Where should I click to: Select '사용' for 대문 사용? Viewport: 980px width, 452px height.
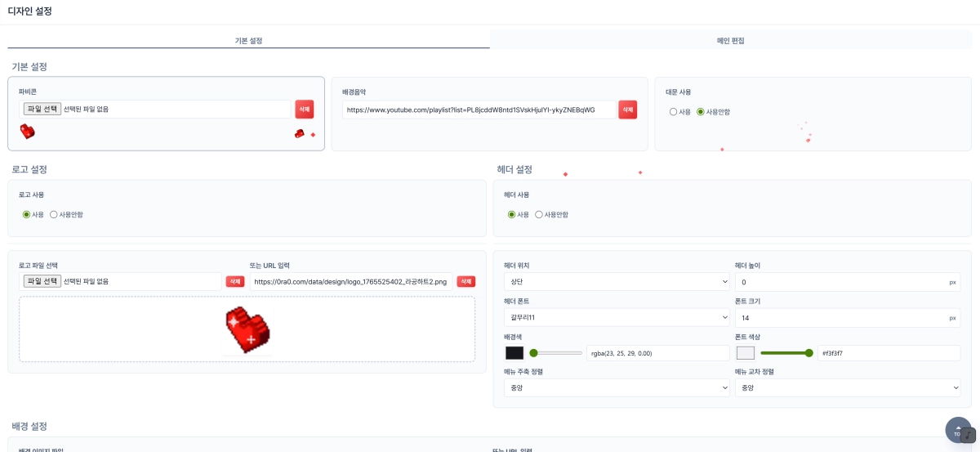[674, 112]
